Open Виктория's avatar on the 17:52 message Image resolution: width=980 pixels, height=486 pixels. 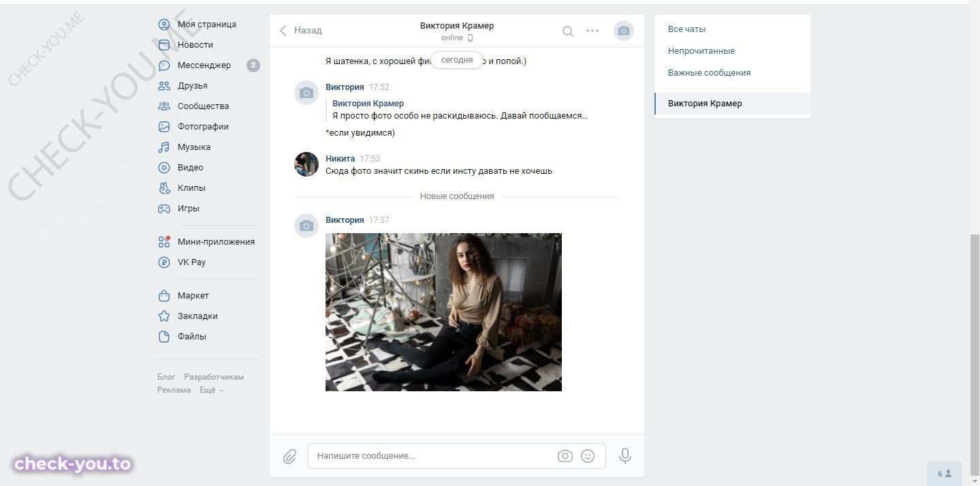pos(306,93)
